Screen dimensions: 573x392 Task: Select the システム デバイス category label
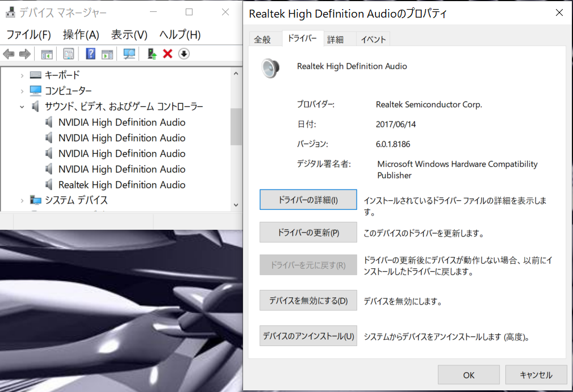click(76, 200)
